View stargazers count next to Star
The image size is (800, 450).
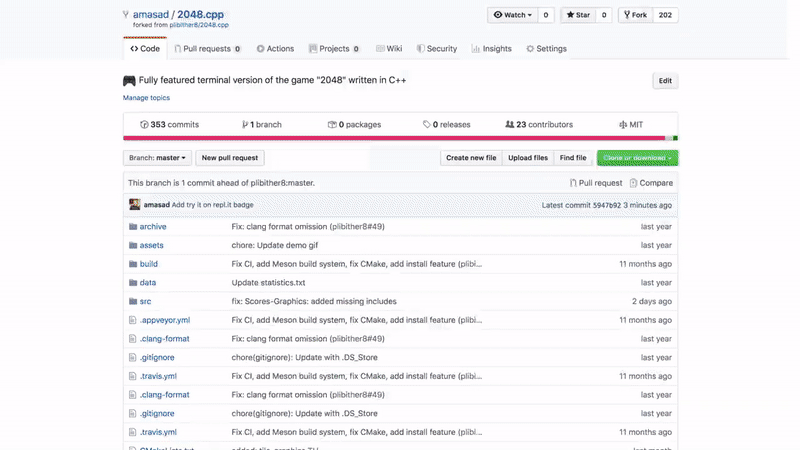(x=604, y=15)
